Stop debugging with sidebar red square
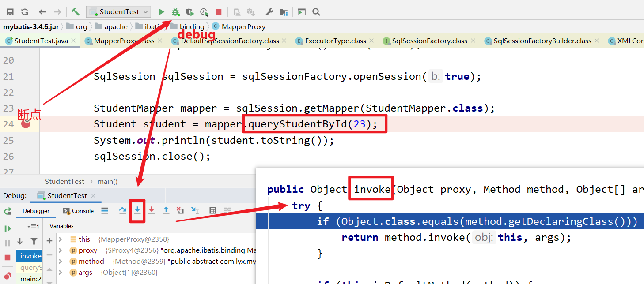Screen dimensions: 644x284 [8, 257]
